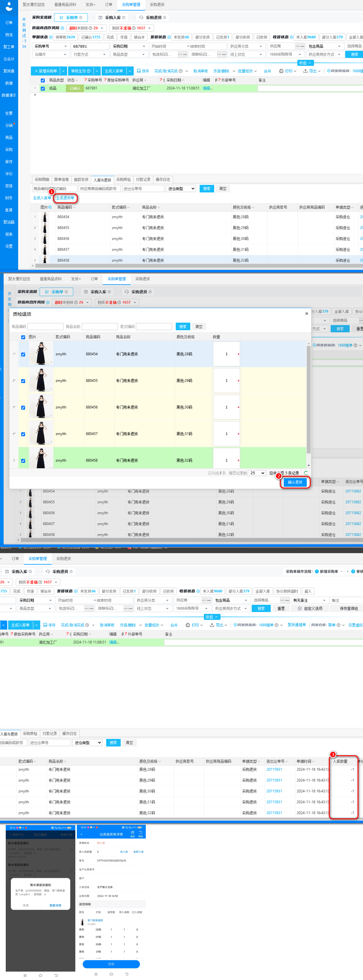Click the highlighted 生成退货单 link

point(65,198)
